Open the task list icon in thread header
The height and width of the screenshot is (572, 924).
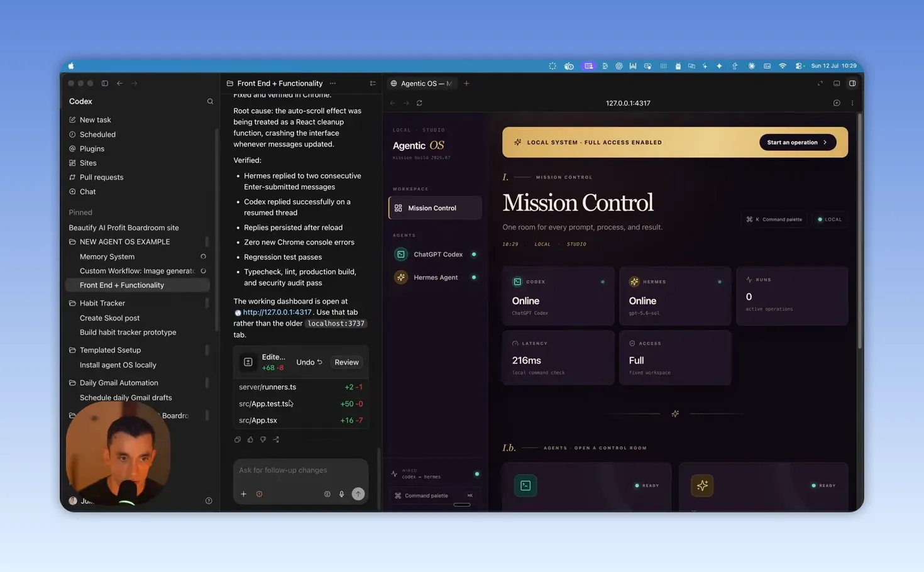pos(373,83)
